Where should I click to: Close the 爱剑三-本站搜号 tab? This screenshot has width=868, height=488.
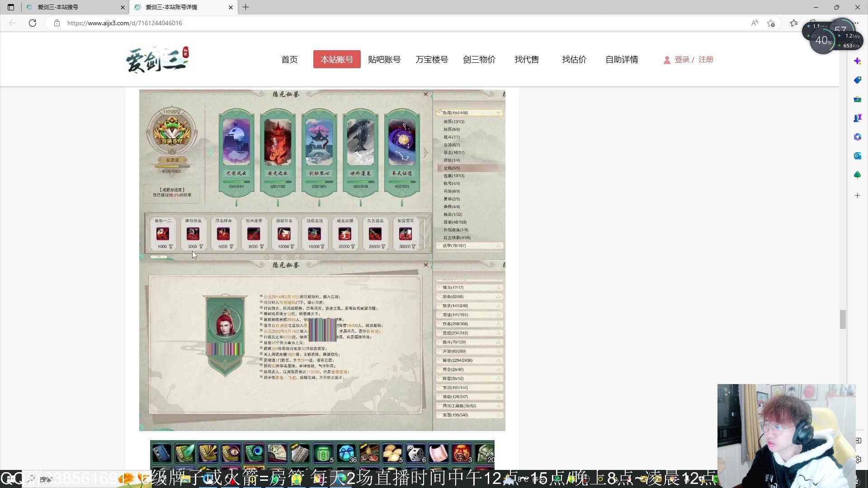pos(123,7)
